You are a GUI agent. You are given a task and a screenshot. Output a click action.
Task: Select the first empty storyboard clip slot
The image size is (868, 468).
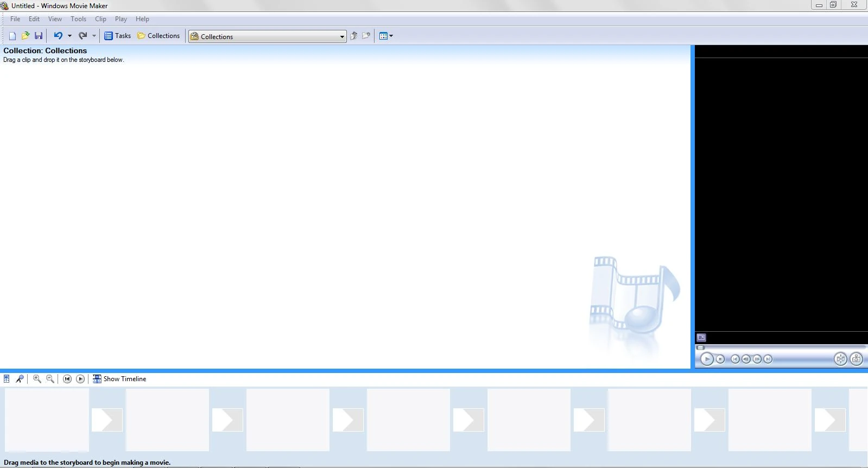pyautogui.click(x=47, y=420)
